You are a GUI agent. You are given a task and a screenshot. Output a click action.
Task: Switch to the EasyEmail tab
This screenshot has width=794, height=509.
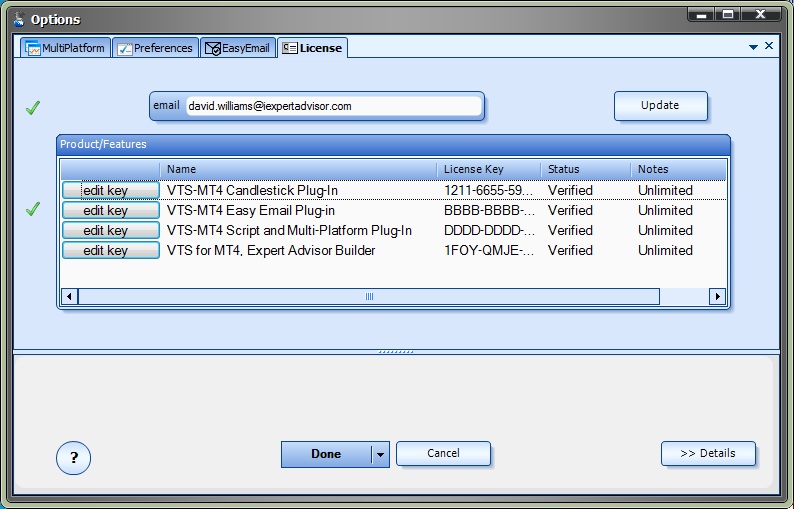238,48
